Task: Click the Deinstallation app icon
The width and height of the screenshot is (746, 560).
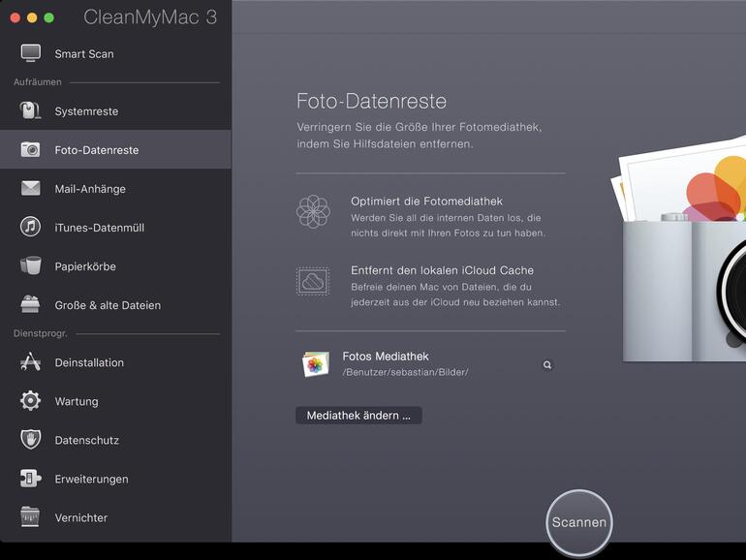Action: 31,362
